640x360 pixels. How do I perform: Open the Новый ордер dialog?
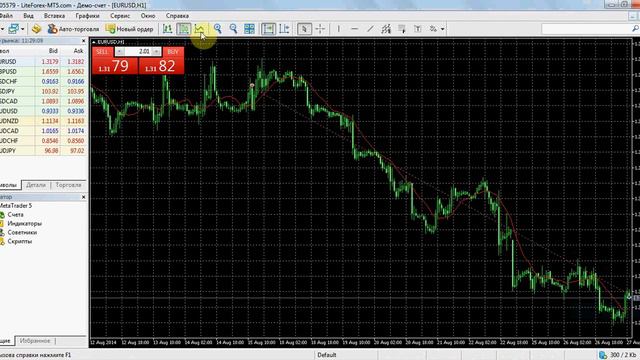tap(129, 29)
